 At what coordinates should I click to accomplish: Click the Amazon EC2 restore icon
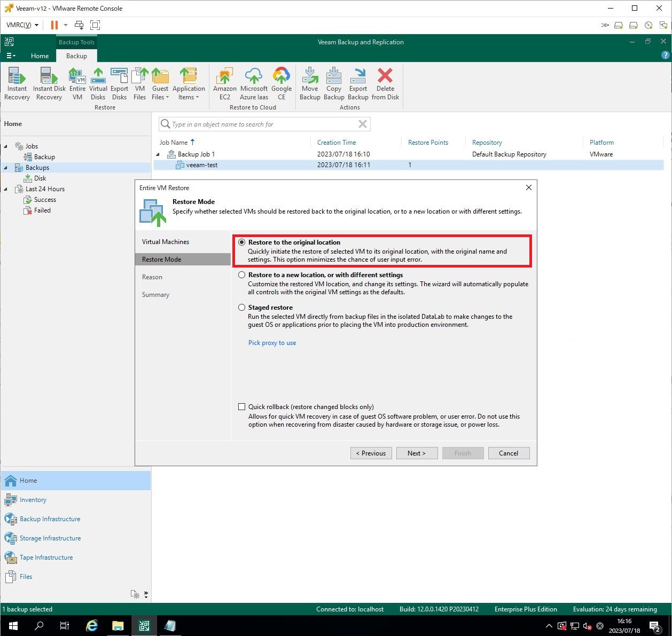pyautogui.click(x=225, y=83)
